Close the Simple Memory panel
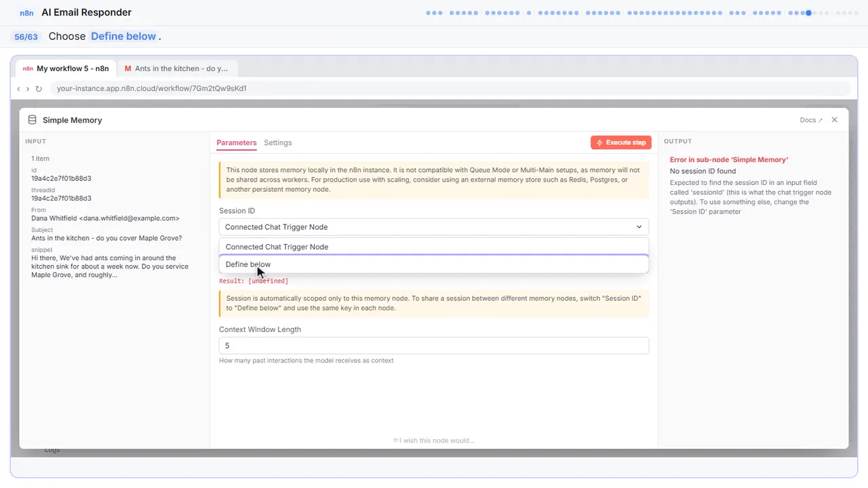868x488 pixels. 835,120
